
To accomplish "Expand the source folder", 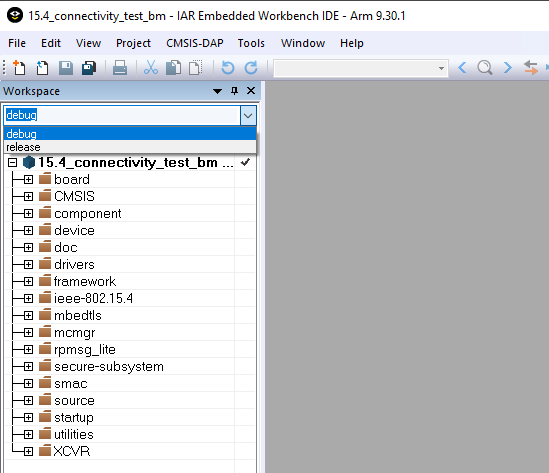I will click(x=28, y=401).
